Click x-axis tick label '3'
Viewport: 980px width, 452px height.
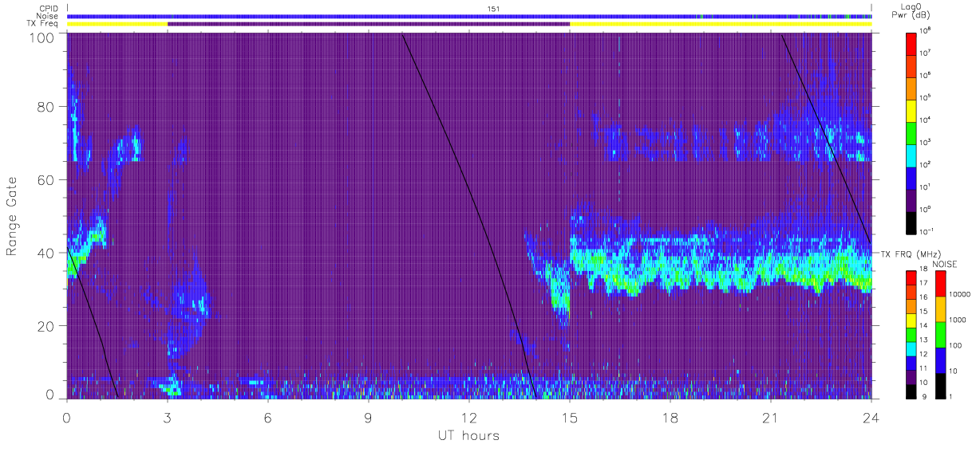(167, 417)
